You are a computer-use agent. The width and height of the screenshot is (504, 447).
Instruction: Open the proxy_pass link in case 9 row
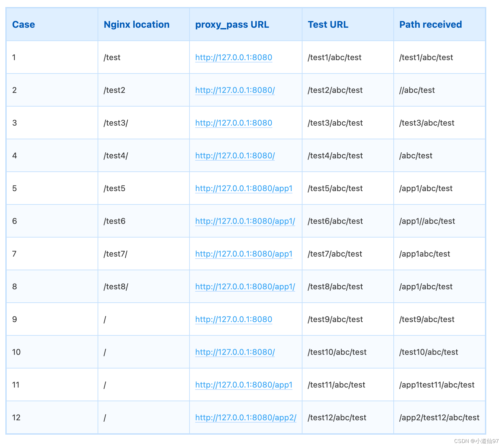pos(234,319)
